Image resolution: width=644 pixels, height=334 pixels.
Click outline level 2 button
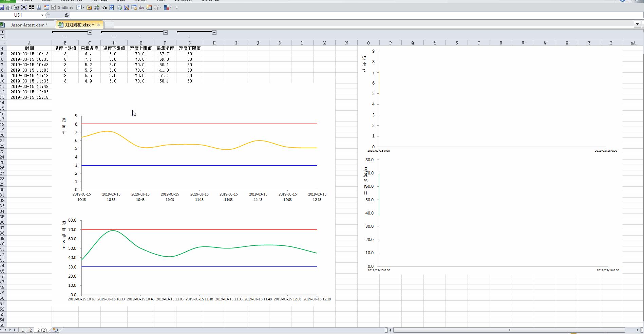[x=2, y=37]
